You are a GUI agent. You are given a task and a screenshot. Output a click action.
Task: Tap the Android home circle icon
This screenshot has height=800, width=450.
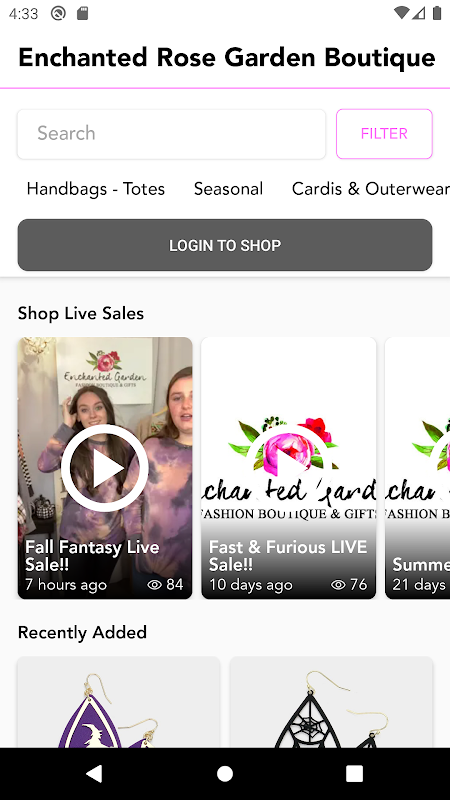[x=225, y=773]
